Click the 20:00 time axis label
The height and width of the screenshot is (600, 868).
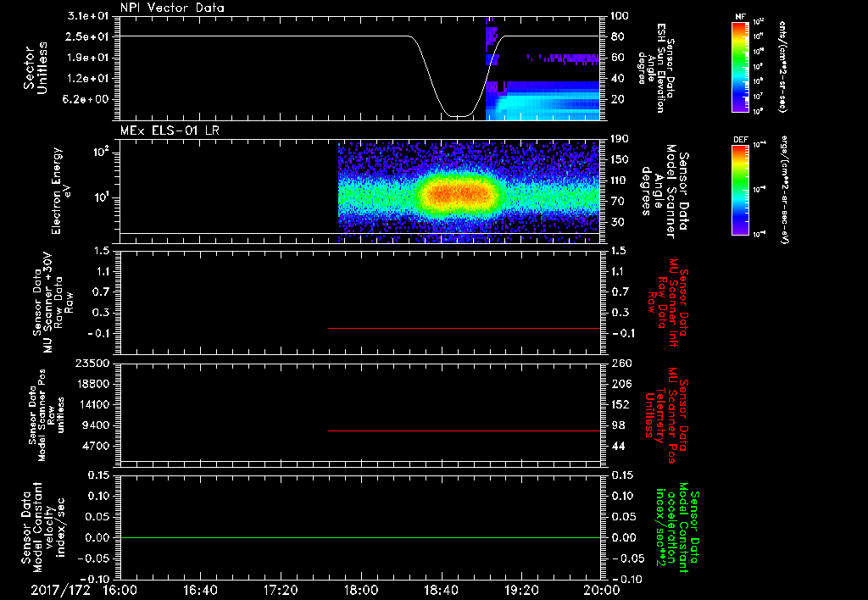(602, 590)
